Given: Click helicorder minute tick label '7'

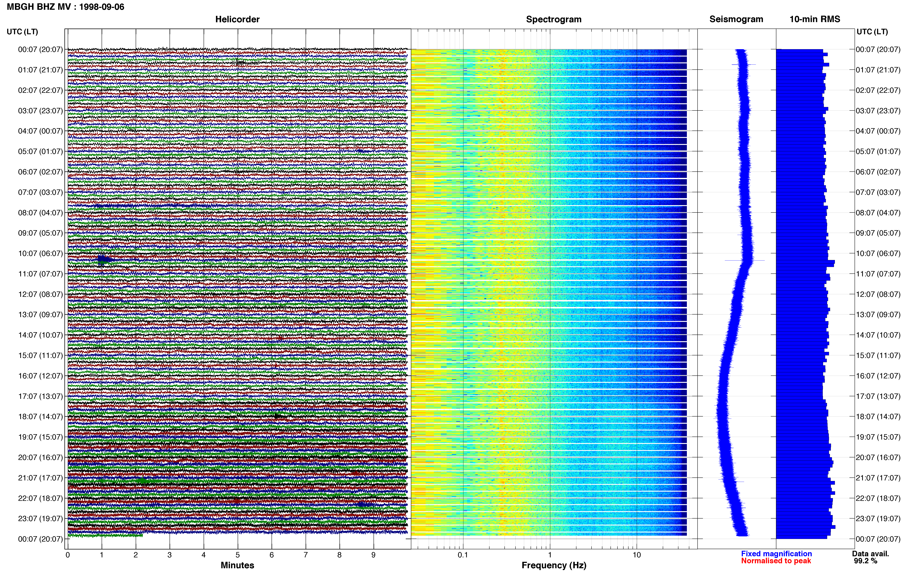Looking at the screenshot, I should pyautogui.click(x=306, y=555).
